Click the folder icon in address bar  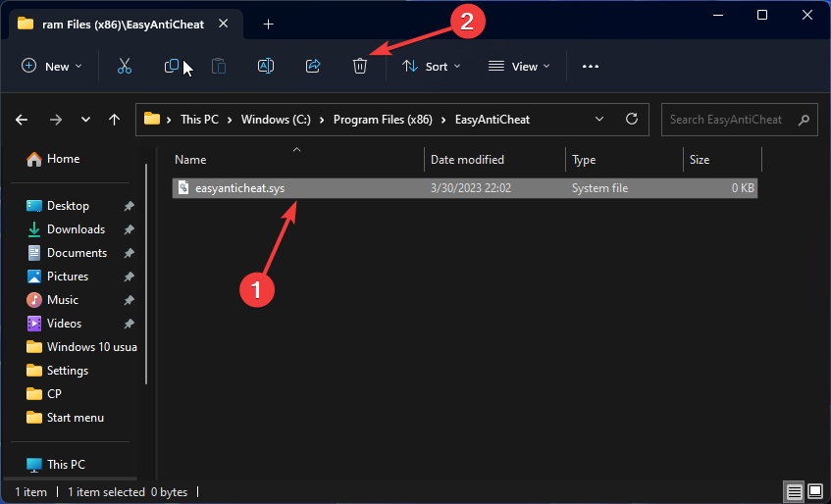[x=152, y=119]
